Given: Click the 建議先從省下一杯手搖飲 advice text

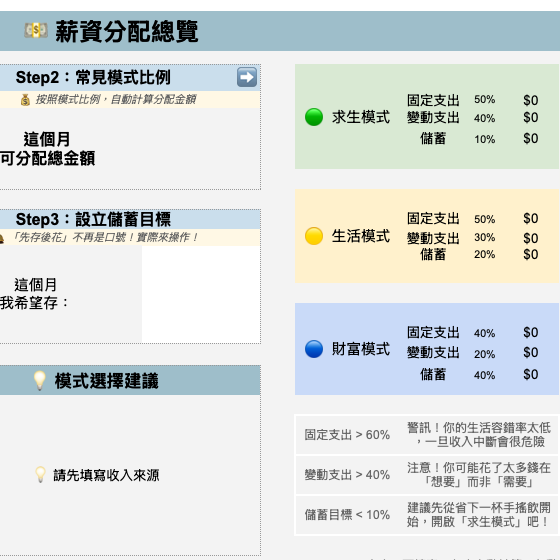Looking at the screenshot, I should tap(479, 515).
